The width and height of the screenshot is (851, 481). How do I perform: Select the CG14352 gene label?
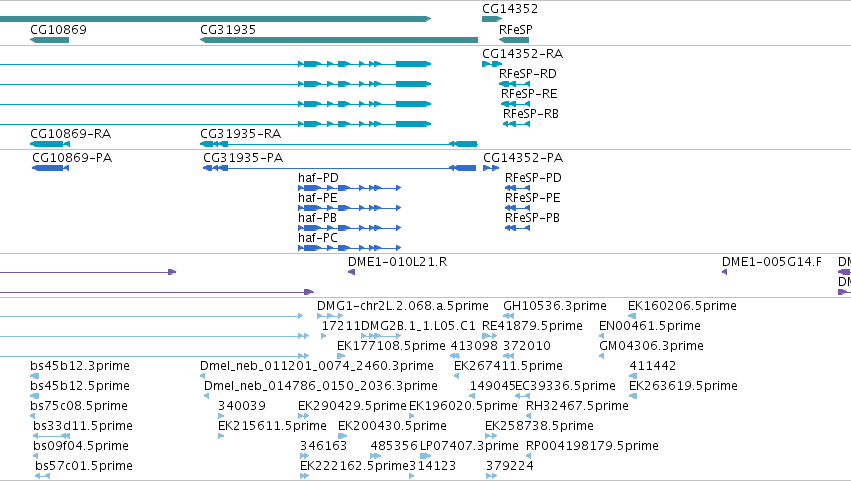pyautogui.click(x=510, y=9)
